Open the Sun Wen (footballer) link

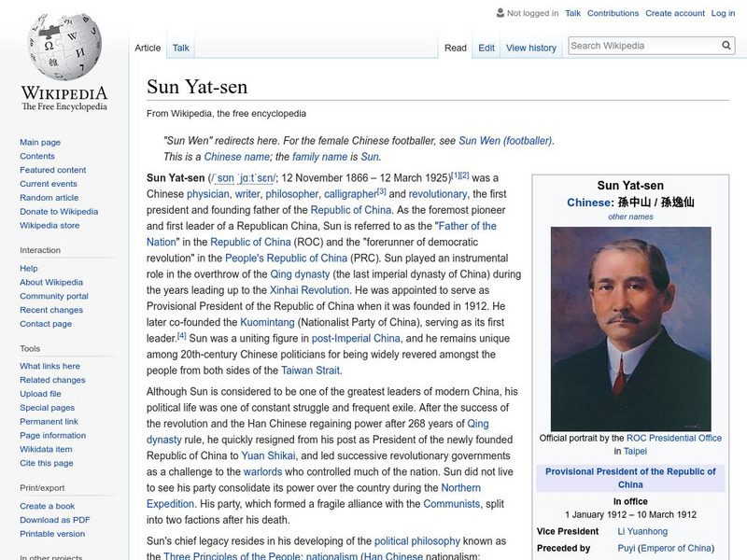505,139
